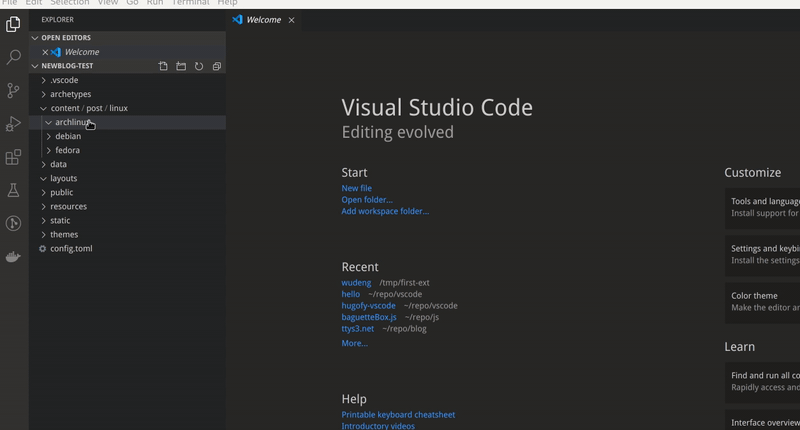This screenshot has height=430, width=800.
Task: Open recent project hugofy-vscode
Action: coord(368,306)
